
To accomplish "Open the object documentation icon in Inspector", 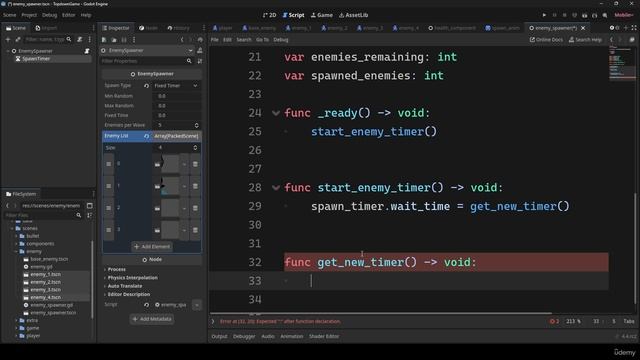I will [200, 50].
